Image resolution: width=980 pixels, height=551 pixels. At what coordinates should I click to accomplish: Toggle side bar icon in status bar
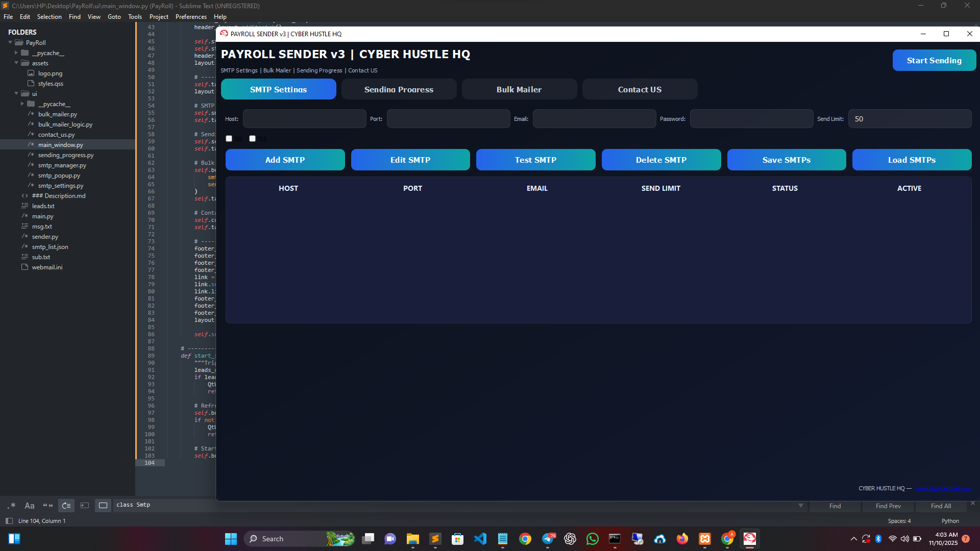9,521
